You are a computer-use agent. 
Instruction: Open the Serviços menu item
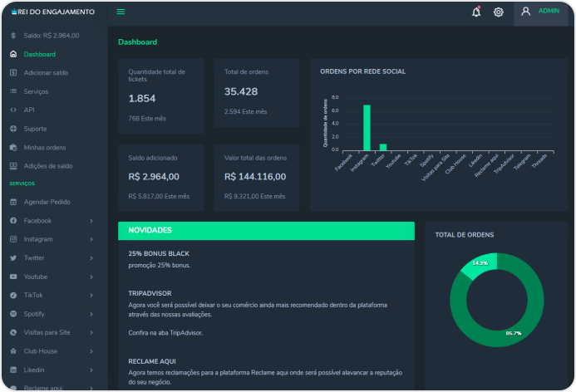click(x=36, y=91)
